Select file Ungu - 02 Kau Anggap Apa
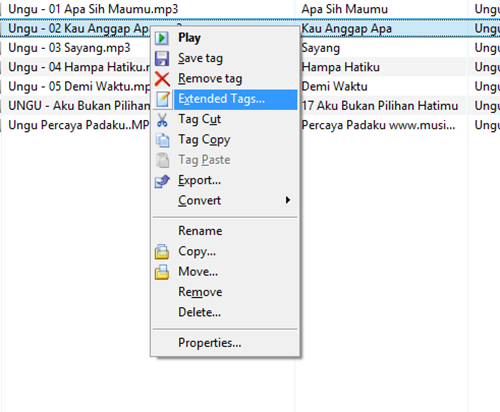Screen dimensions: 500x412 79,29
